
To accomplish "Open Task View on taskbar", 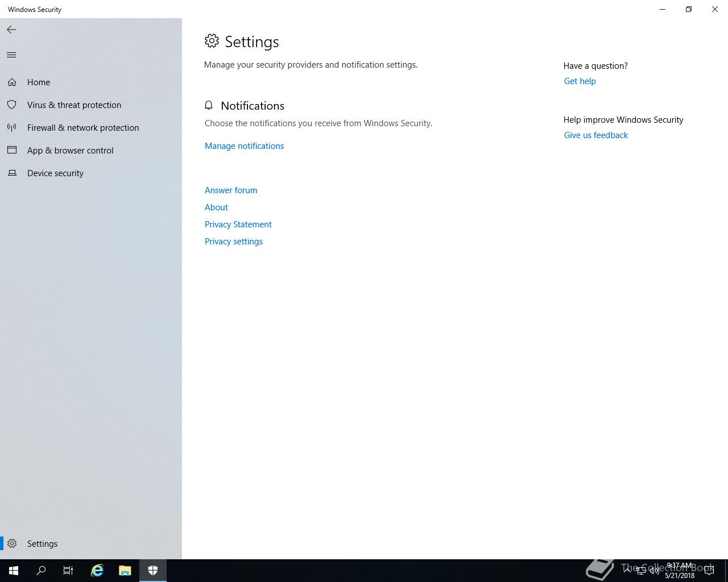I will (68, 571).
